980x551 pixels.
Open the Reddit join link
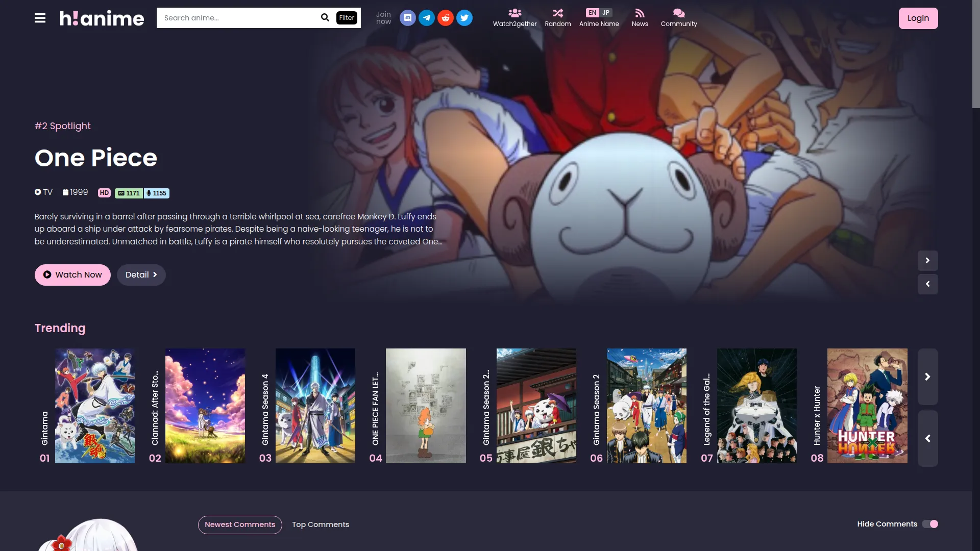pos(446,18)
